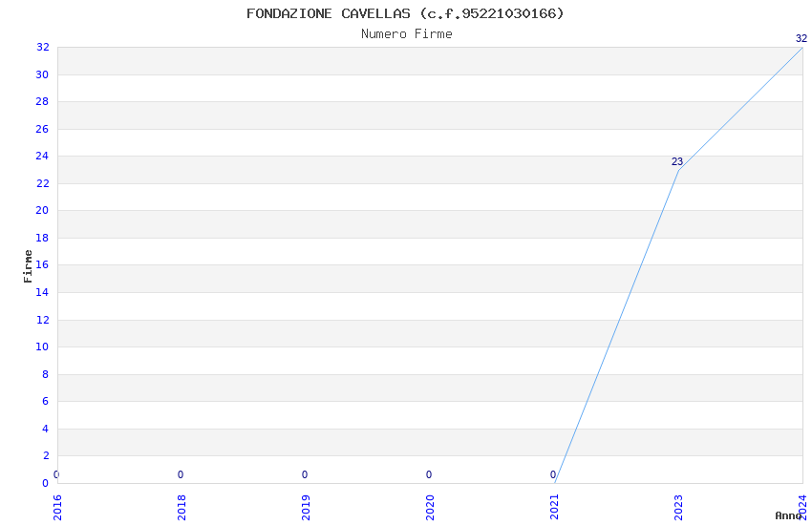The height and width of the screenshot is (525, 812).
Task: Click the line vertex at the 2023 data point
Action: [679, 170]
